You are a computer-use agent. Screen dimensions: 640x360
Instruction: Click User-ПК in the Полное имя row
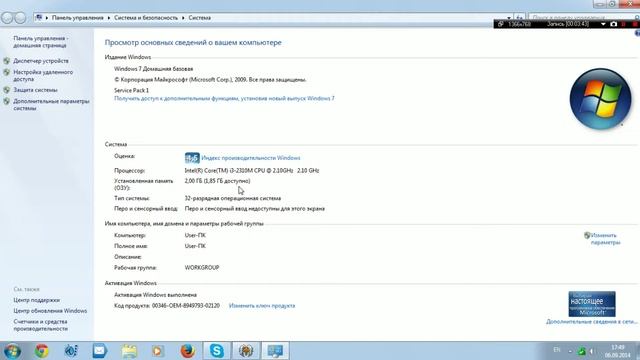pyautogui.click(x=195, y=246)
